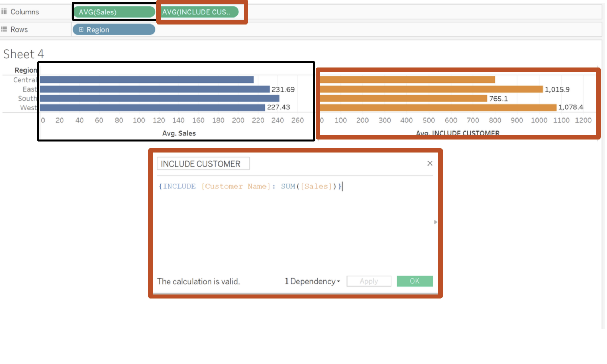Close the calculation editor dialog

(x=430, y=163)
